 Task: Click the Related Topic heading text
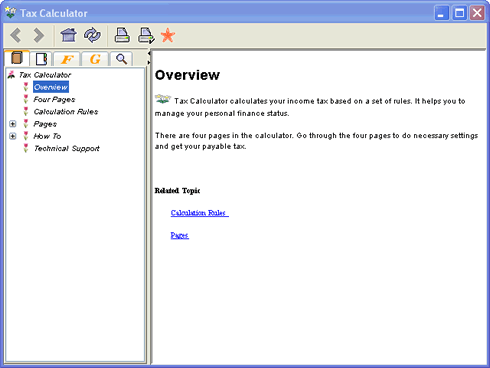pyautogui.click(x=177, y=191)
